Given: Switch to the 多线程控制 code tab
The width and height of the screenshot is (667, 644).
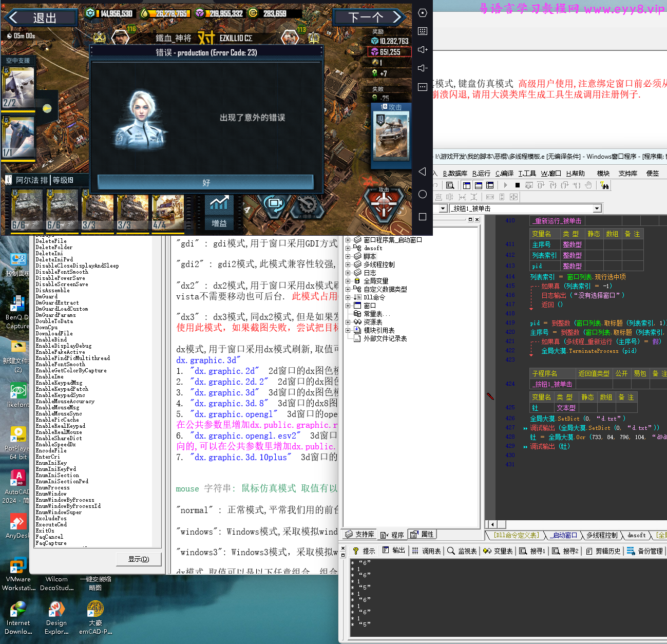Looking at the screenshot, I should 602,535.
